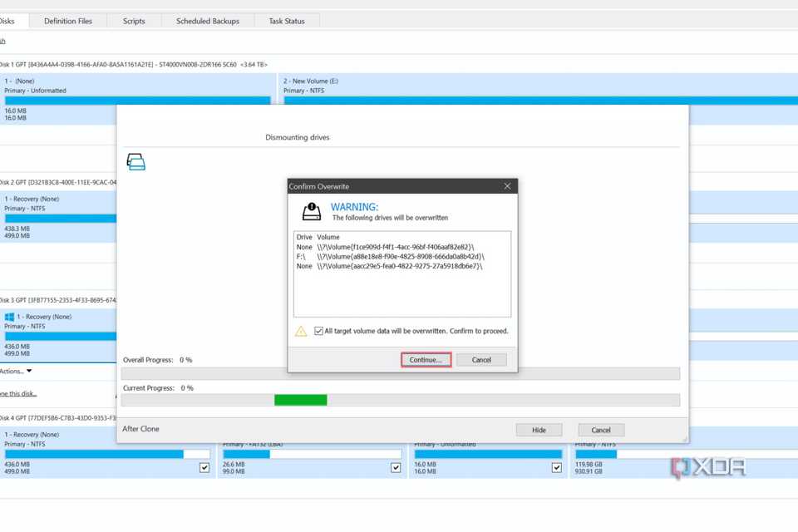Click the yellow warning triangle near the confirmation checkbox
This screenshot has width=798, height=532.
304,330
